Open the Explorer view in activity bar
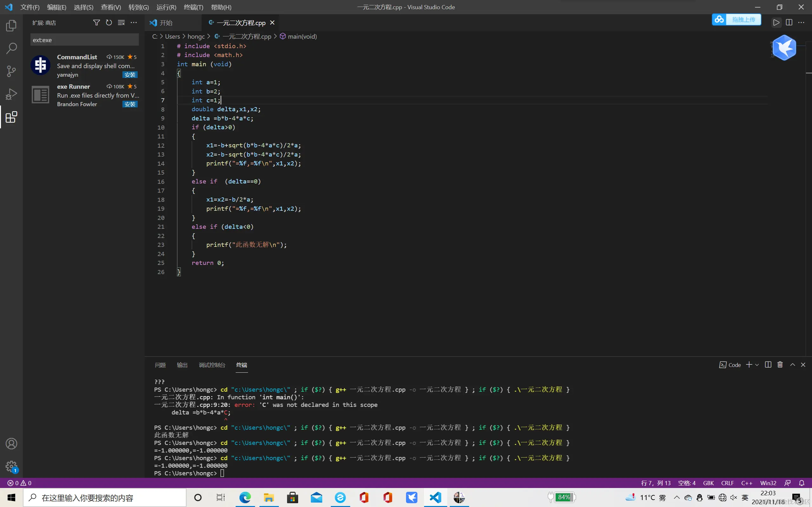This screenshot has width=812, height=507. coord(11,26)
